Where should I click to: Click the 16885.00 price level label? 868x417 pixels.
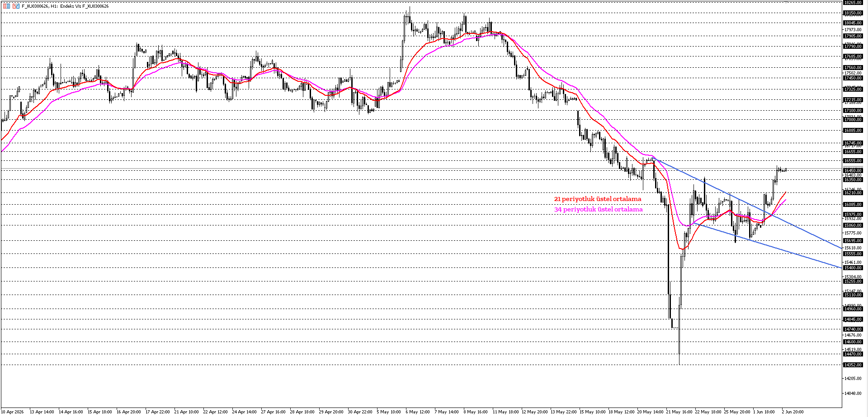[853, 131]
